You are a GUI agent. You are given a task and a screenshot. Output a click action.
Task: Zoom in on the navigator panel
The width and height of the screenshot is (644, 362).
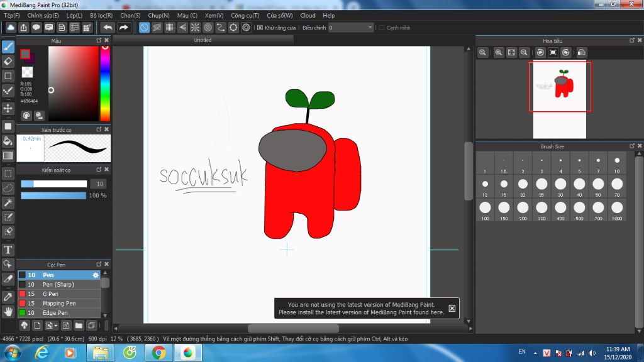click(x=499, y=53)
